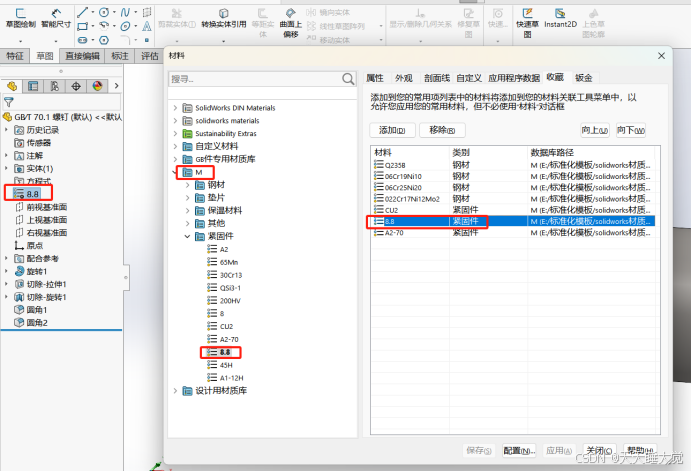Click the search magnifier in materials dialog
Viewport: 692px width, 472px height.
348,79
